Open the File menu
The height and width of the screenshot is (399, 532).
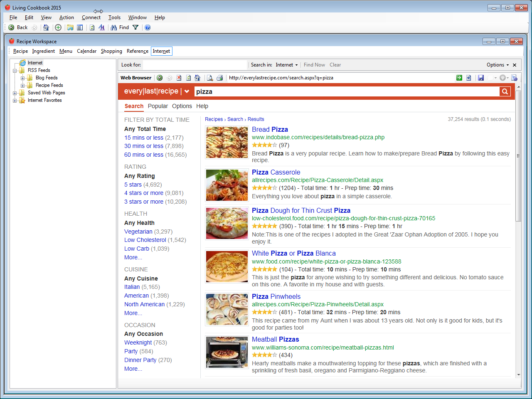[x=13, y=17]
